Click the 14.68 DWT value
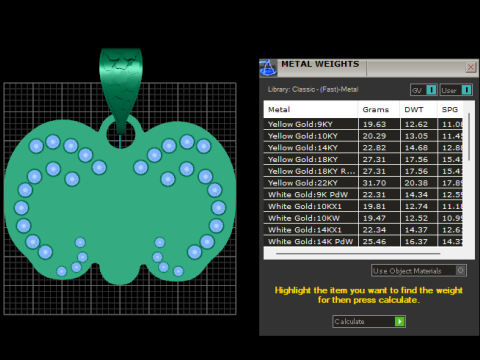The image size is (480, 360). (x=416, y=148)
